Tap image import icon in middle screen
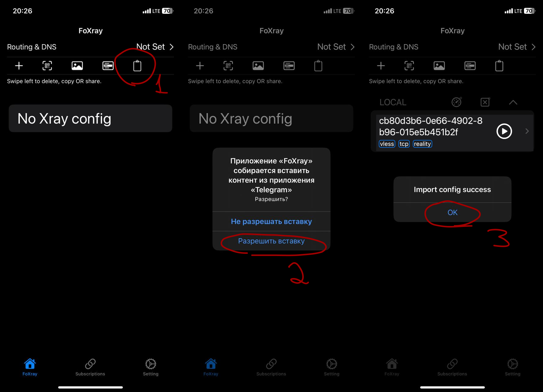Viewport: 543px width, 392px height. click(x=258, y=66)
